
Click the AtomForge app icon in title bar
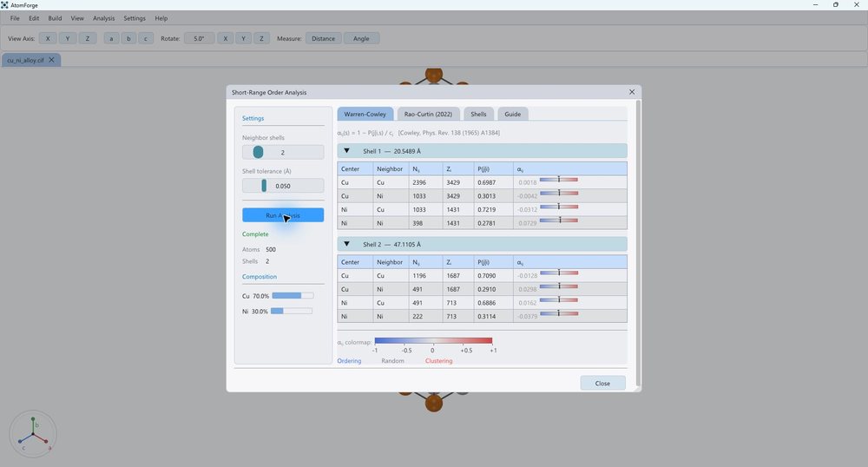pyautogui.click(x=4, y=5)
